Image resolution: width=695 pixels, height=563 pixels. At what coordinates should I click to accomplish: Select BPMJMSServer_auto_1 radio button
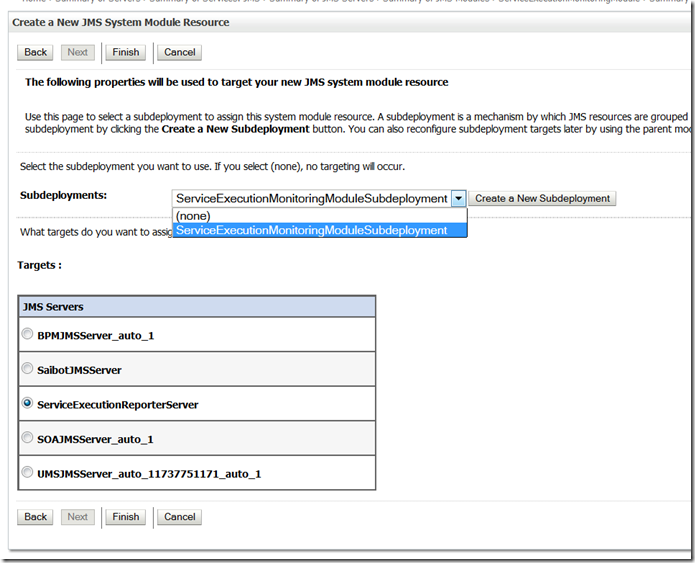point(27,334)
